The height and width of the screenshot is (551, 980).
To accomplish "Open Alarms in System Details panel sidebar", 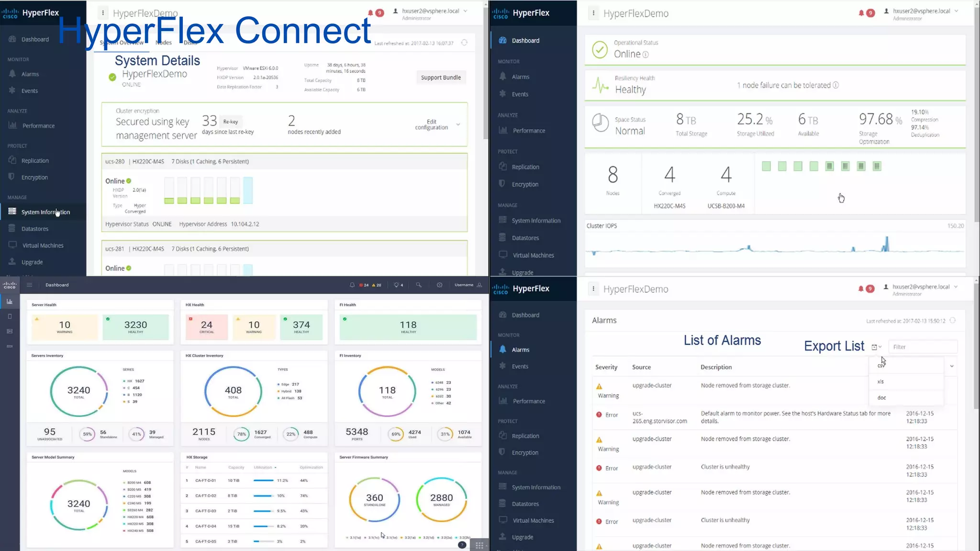I will (30, 74).
